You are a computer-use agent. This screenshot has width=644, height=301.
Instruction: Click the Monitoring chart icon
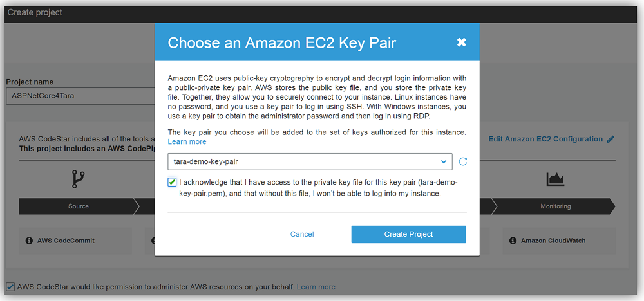pos(555,179)
